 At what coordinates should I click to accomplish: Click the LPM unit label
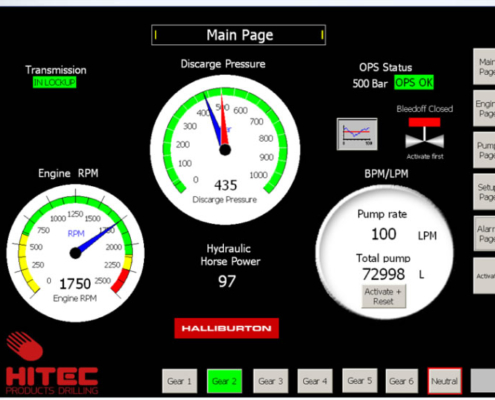tap(427, 236)
